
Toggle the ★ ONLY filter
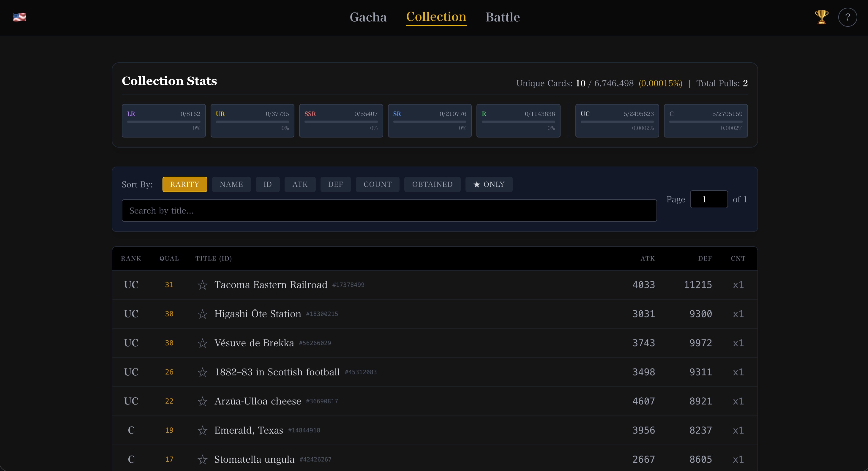489,184
